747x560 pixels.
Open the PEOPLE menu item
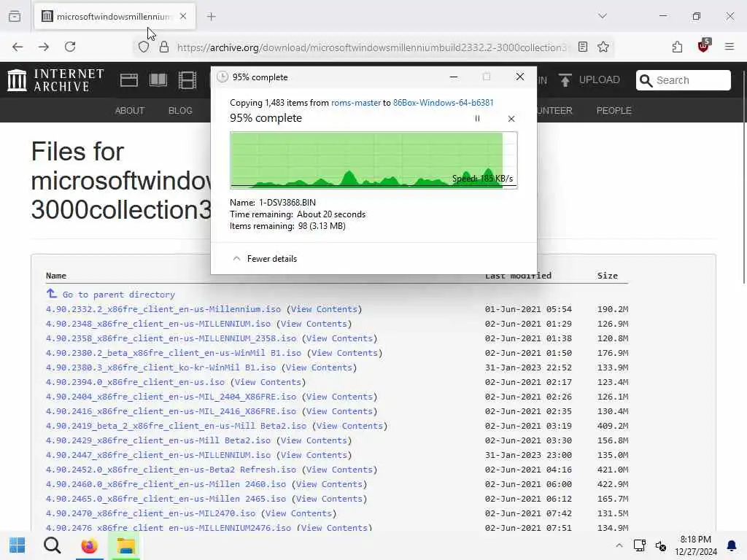pyautogui.click(x=614, y=111)
